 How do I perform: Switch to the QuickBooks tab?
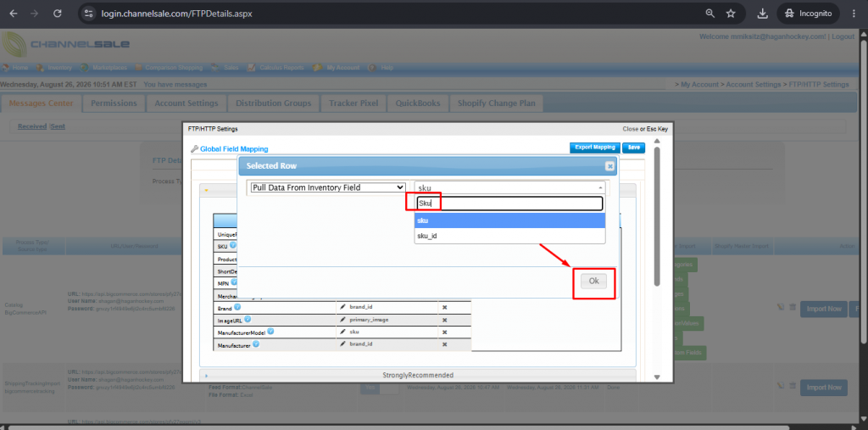coord(418,103)
